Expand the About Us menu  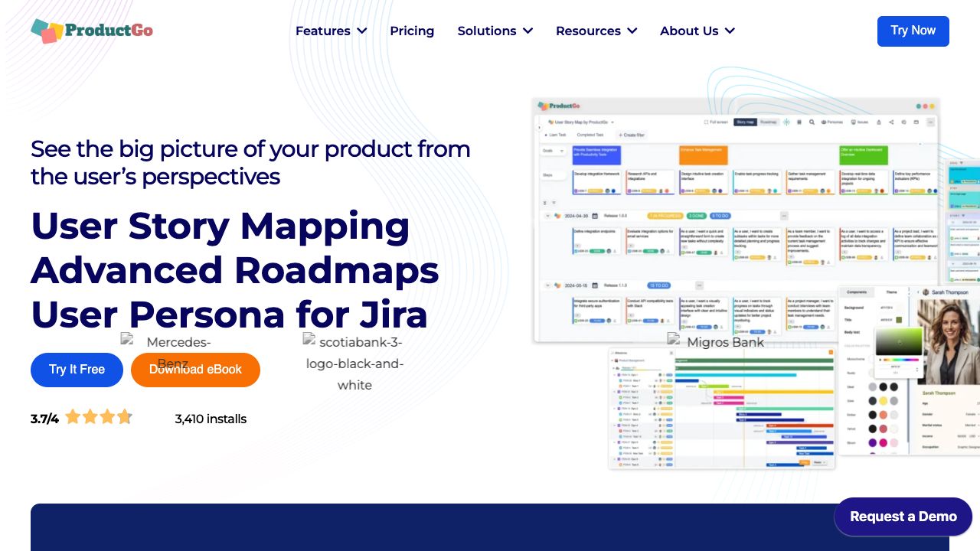(697, 31)
